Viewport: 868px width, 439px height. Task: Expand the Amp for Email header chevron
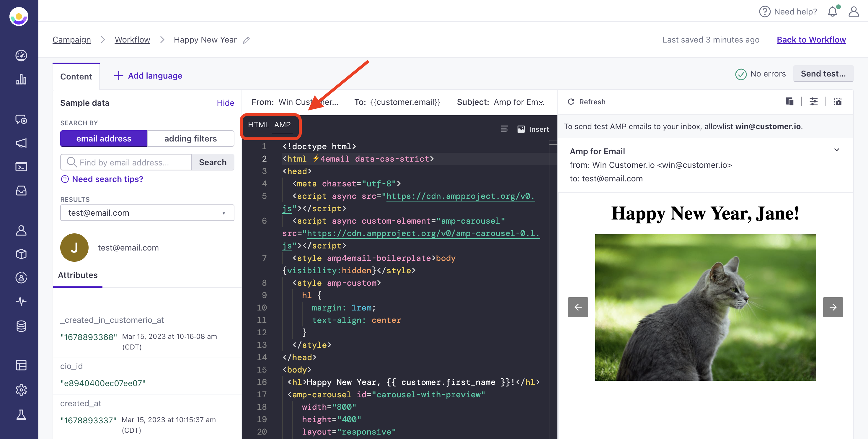[x=836, y=150]
